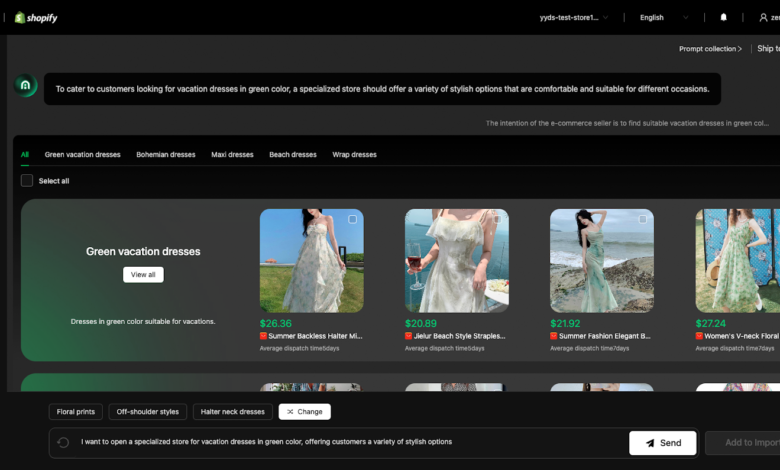Select the Maxi dresses tab
Image resolution: width=780 pixels, height=470 pixels.
coord(232,155)
